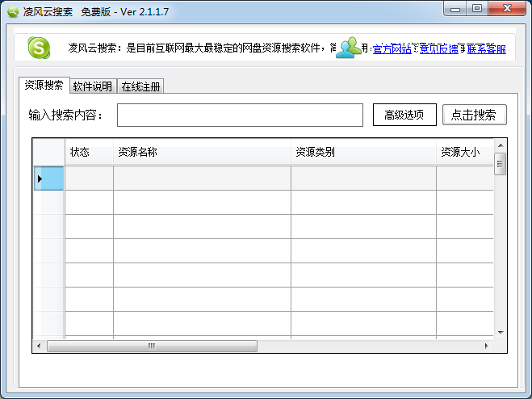Image resolution: width=532 pixels, height=399 pixels.
Task: Click the horizontal scrollbar thumb
Action: coord(152,346)
